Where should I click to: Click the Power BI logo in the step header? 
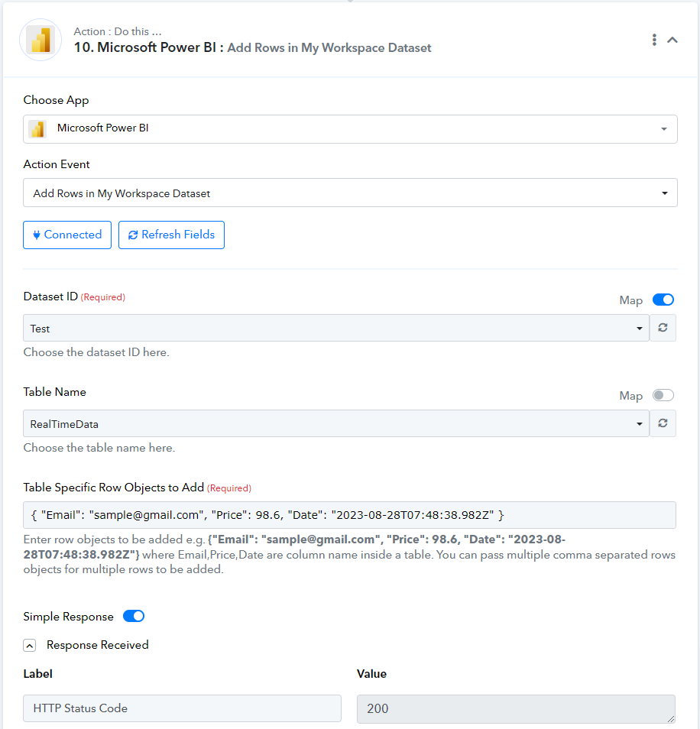pos(41,40)
